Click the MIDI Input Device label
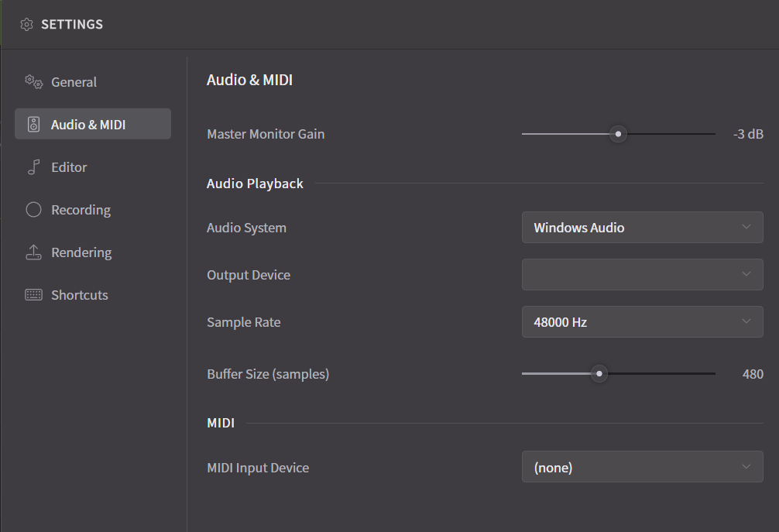The image size is (779, 532). tap(258, 468)
